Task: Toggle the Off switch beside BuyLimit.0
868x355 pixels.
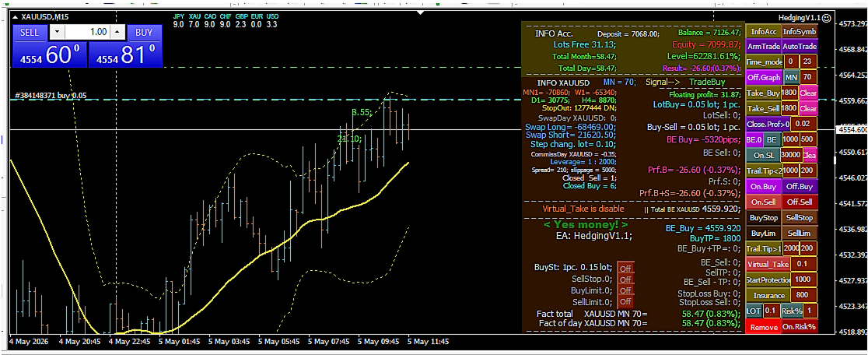Action: pyautogui.click(x=625, y=290)
